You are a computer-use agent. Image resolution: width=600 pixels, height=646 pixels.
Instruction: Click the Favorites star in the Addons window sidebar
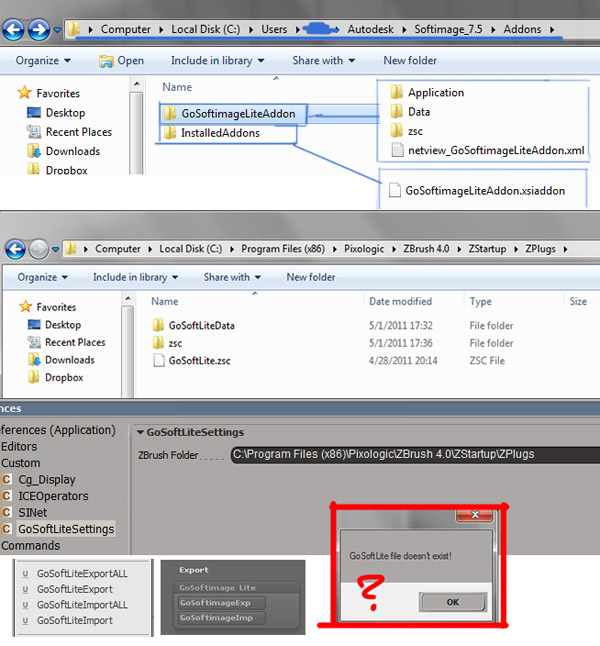tap(24, 92)
